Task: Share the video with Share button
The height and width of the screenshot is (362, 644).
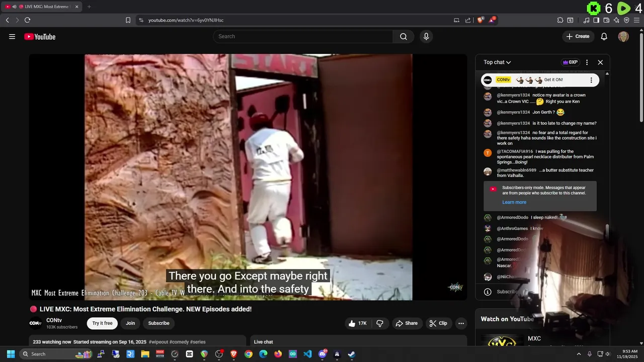Action: (407, 323)
